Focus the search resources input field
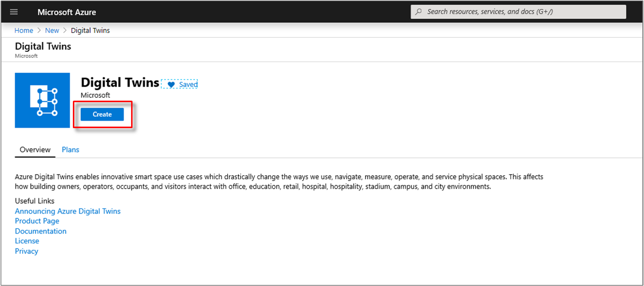 tap(518, 12)
